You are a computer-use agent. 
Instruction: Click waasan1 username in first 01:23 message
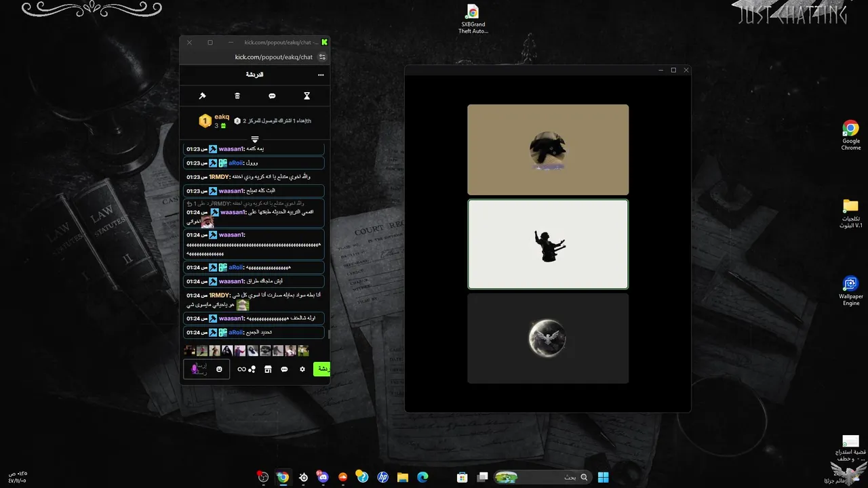point(231,148)
